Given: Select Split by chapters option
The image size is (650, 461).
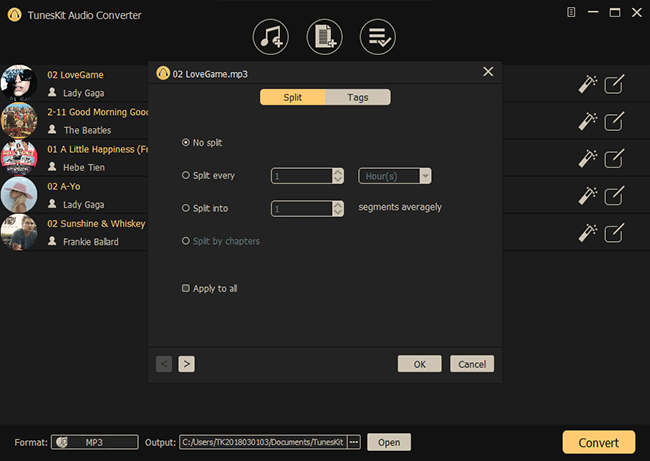Looking at the screenshot, I should point(221,241).
